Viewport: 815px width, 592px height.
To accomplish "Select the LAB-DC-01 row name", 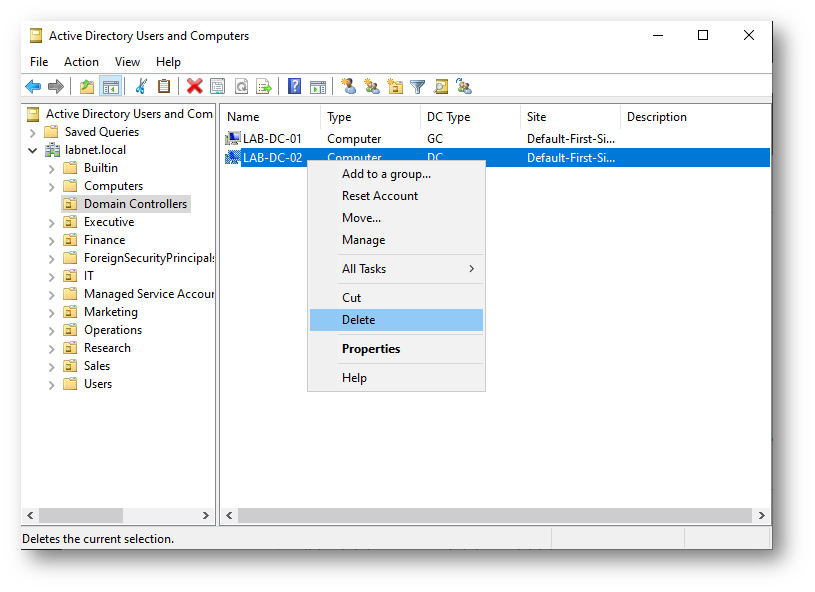I will (272, 139).
